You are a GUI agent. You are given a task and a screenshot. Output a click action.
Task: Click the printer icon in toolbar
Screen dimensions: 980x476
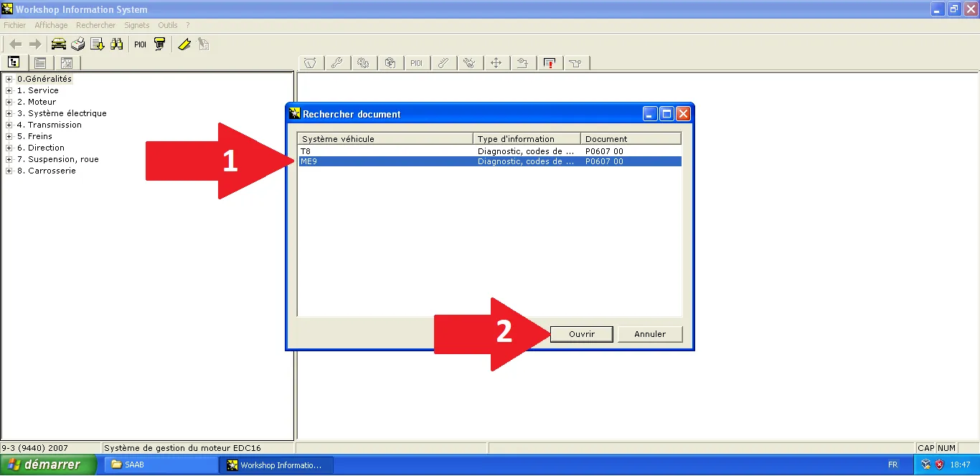pos(77,44)
